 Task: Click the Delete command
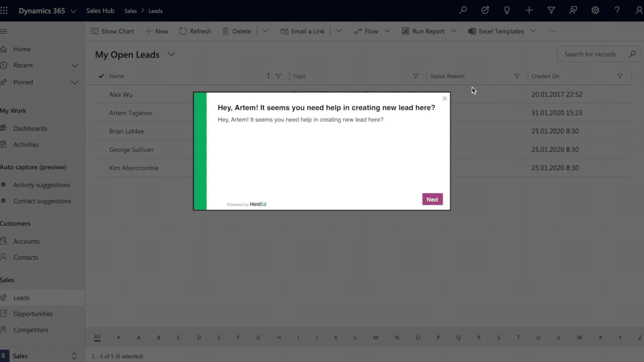tap(236, 31)
